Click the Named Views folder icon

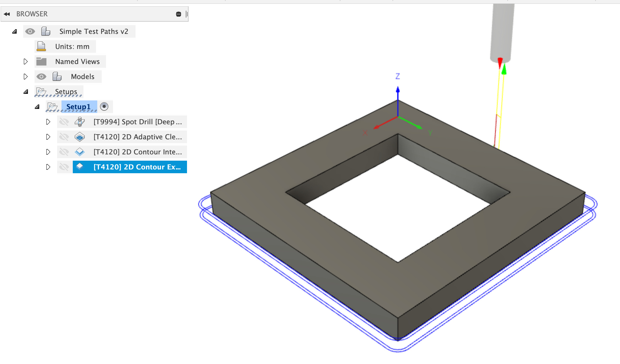(41, 62)
